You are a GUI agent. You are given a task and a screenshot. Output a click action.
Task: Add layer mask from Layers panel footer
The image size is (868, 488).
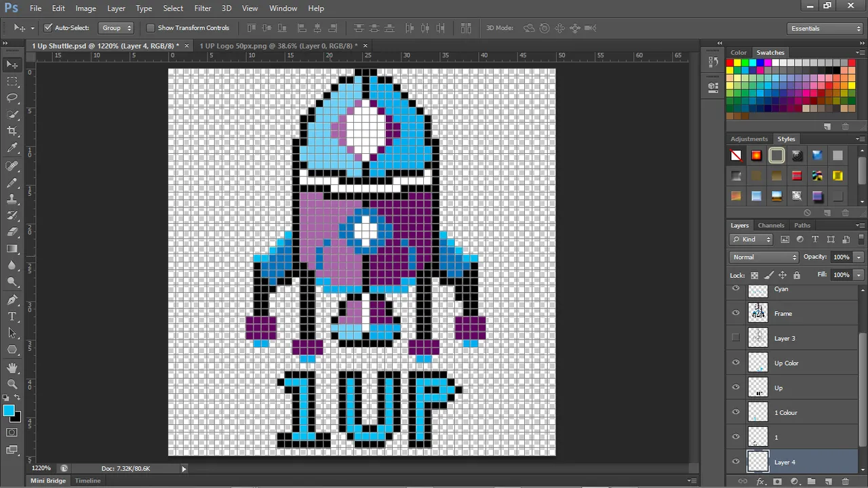point(777,481)
